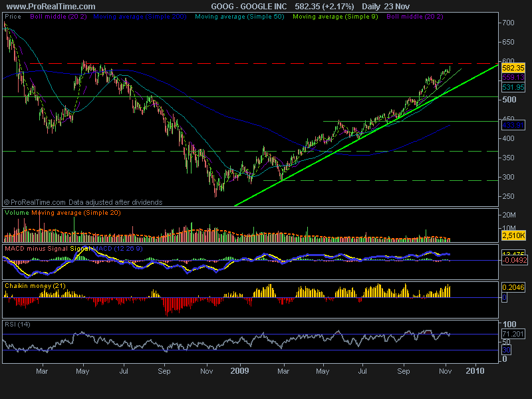Select the Moving average (Simple 20) volume legend
The width and height of the screenshot is (532, 399).
pyautogui.click(x=76, y=213)
